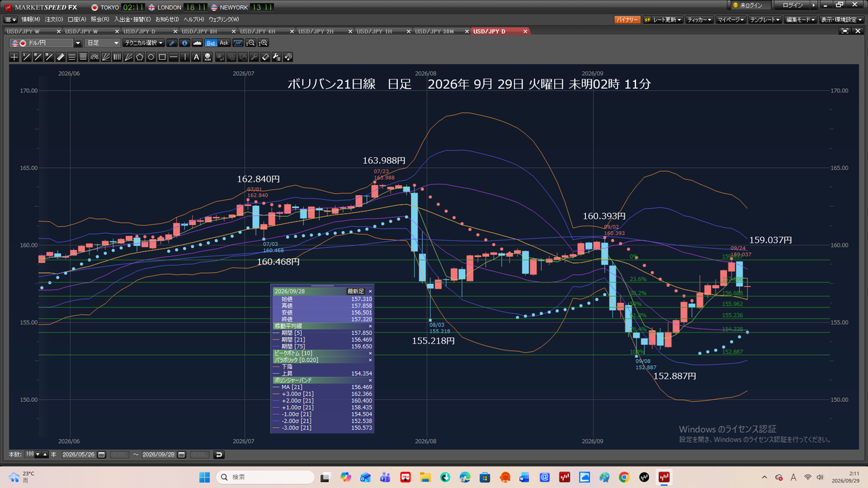The width and height of the screenshot is (868, 488).
Task: Expand the ティッカー dropdown
Action: click(699, 20)
